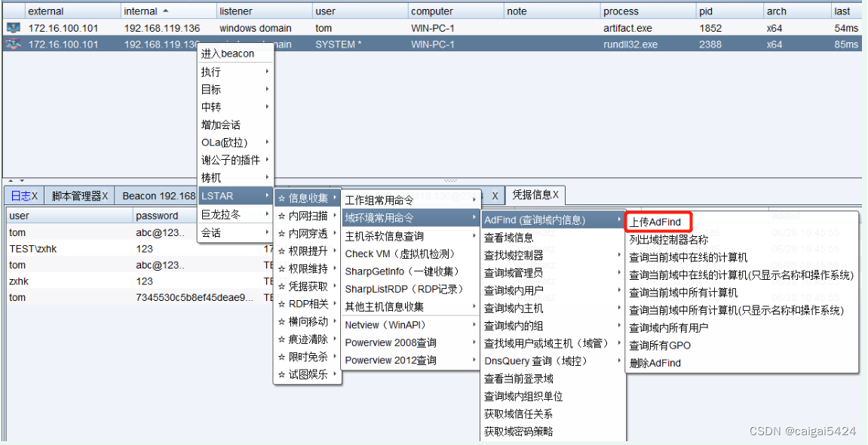Switch to the 脚本管理器 tab
Image resolution: width=868 pixels, height=445 pixels.
pyautogui.click(x=79, y=195)
